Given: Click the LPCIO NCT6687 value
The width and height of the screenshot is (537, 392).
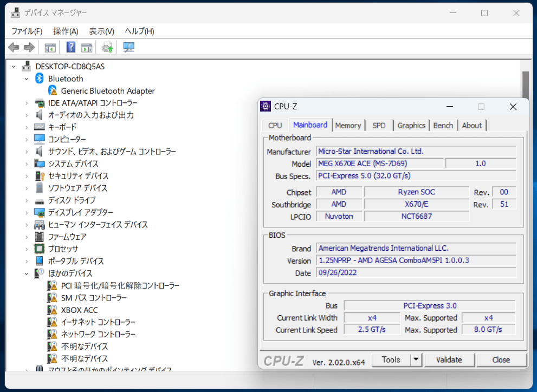Looking at the screenshot, I should click(417, 216).
